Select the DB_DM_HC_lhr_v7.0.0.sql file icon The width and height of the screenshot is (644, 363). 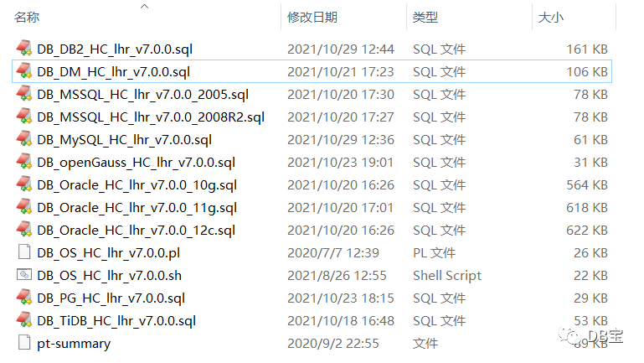pyautogui.click(x=23, y=71)
